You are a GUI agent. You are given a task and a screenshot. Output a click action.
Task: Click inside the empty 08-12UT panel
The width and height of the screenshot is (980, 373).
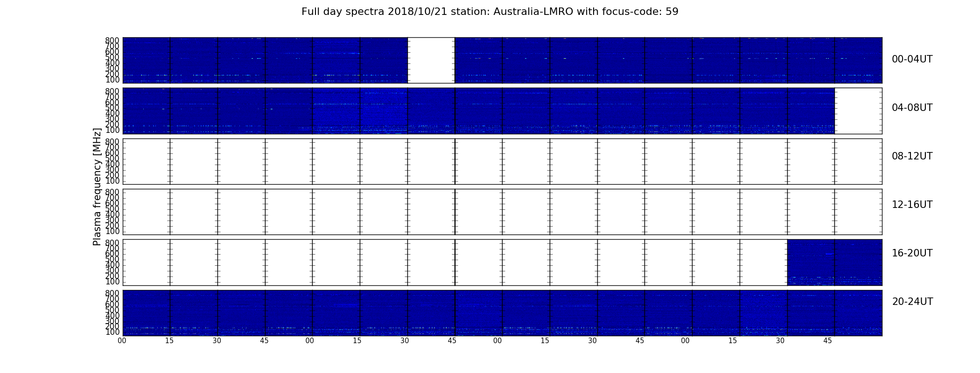click(x=502, y=161)
